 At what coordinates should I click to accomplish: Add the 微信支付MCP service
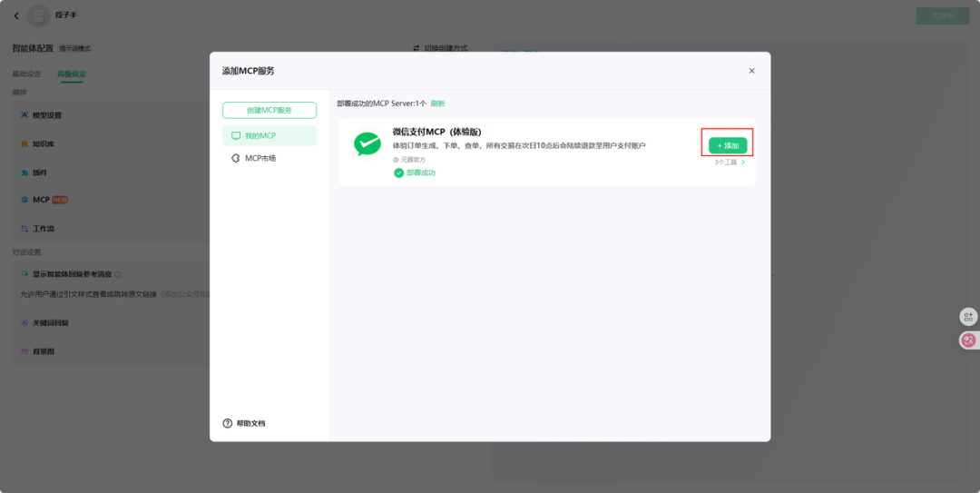728,145
